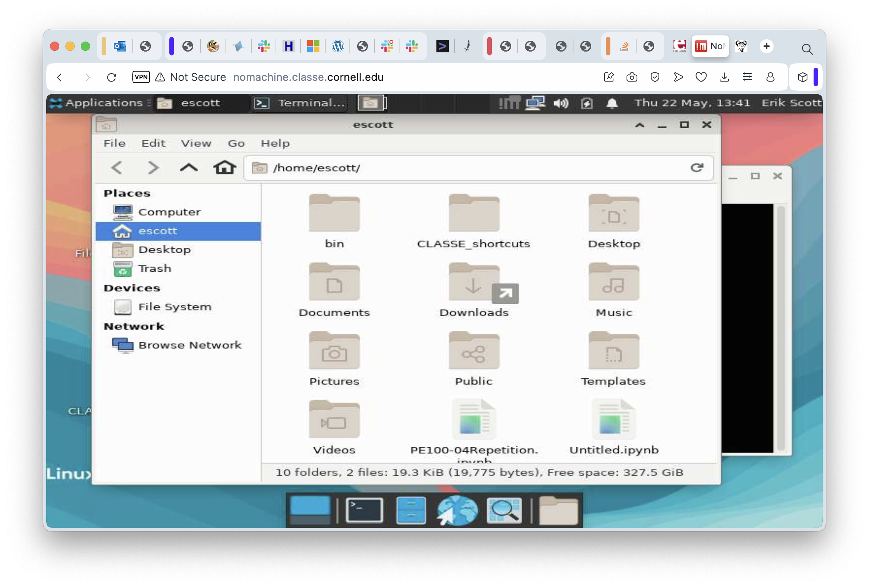Toggle notifications bell in the panel
This screenshot has width=869, height=588.
click(612, 103)
